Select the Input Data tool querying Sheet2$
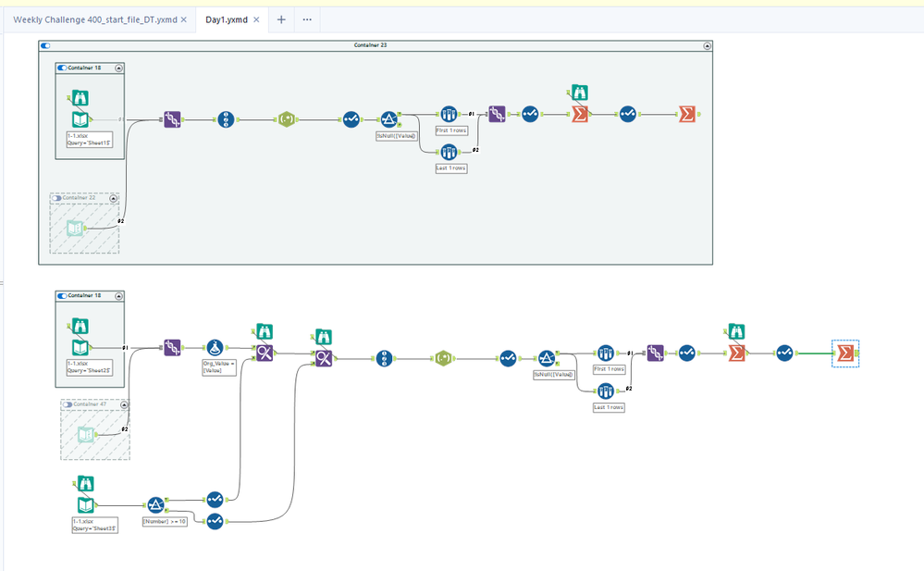This screenshot has width=924, height=571. click(80, 348)
